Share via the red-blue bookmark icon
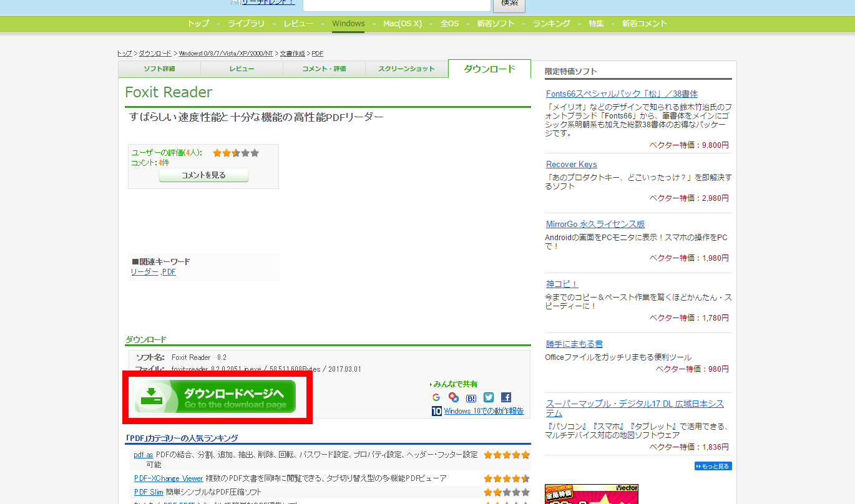855x504 pixels. [x=454, y=397]
